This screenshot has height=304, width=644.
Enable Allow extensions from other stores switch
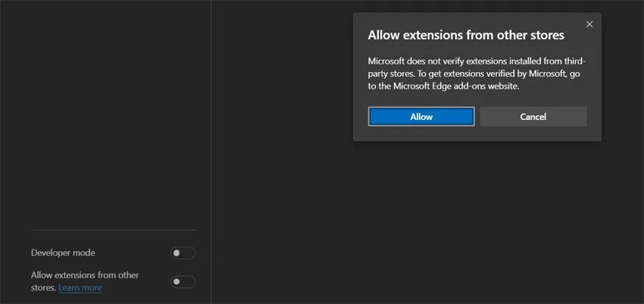183,282
